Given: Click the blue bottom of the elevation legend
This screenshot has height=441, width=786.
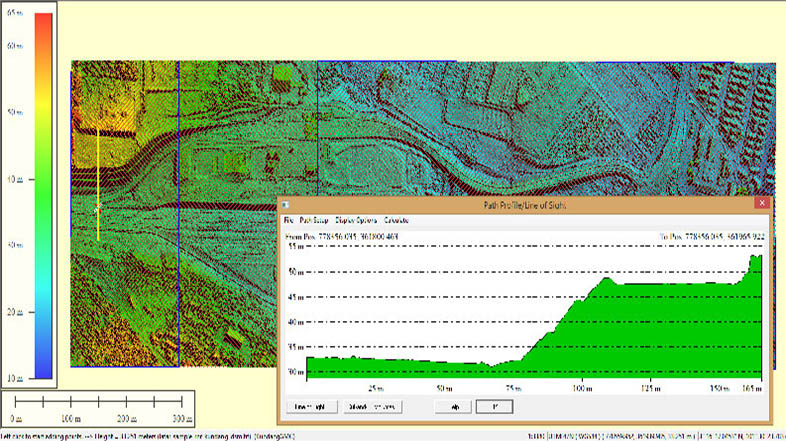Looking at the screenshot, I should pos(43,370).
